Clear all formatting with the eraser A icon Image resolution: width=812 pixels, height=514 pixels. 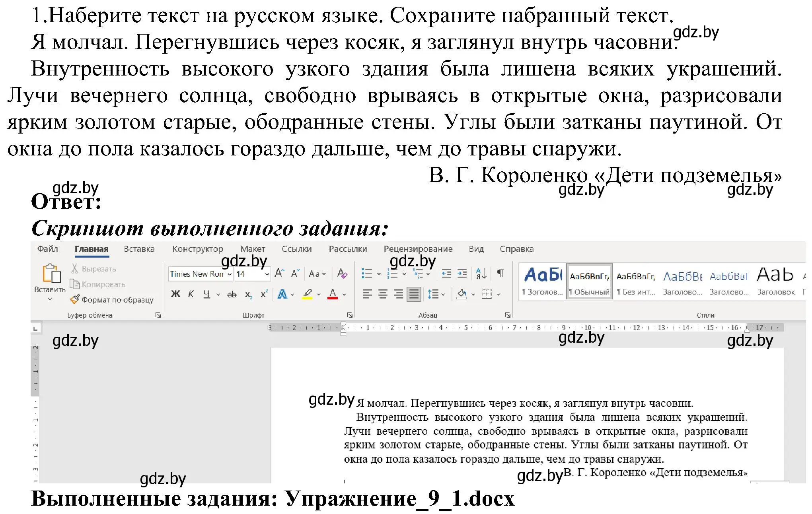pyautogui.click(x=342, y=273)
